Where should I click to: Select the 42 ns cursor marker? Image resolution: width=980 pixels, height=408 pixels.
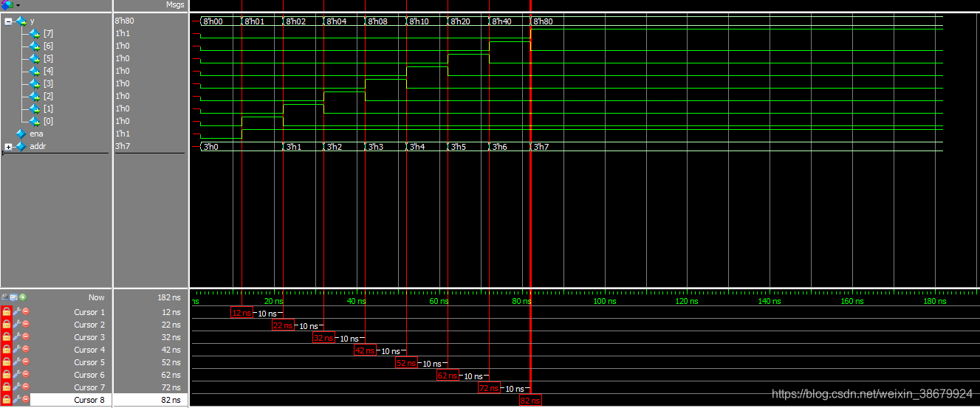(x=366, y=350)
